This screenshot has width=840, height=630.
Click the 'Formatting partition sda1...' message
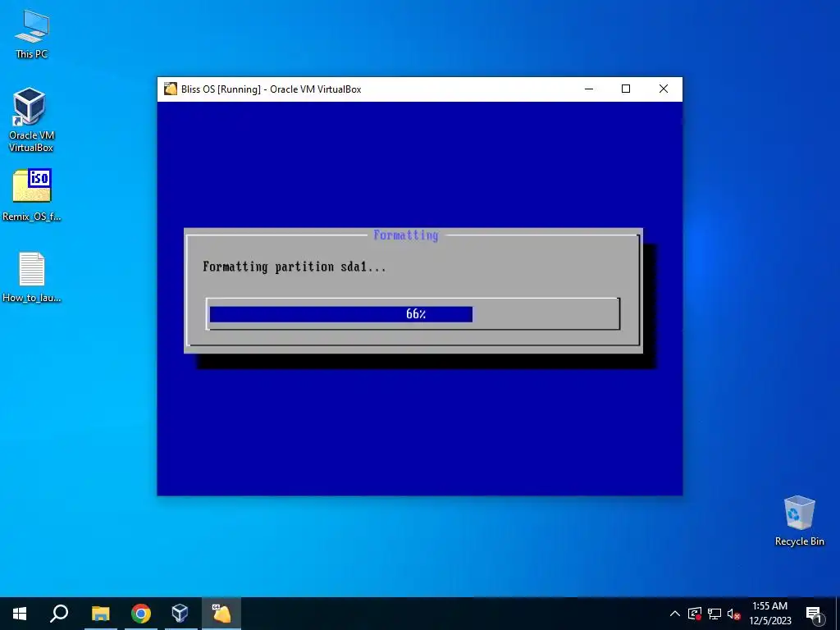click(294, 267)
